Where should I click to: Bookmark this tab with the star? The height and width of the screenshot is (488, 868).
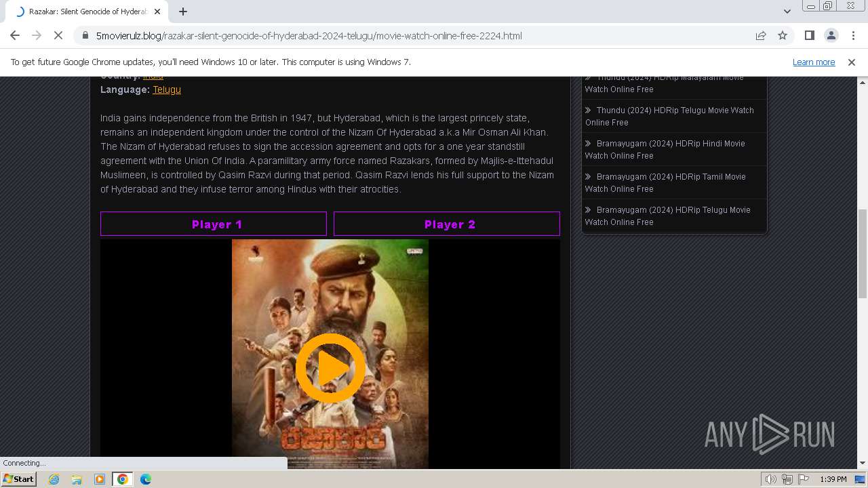coord(783,35)
